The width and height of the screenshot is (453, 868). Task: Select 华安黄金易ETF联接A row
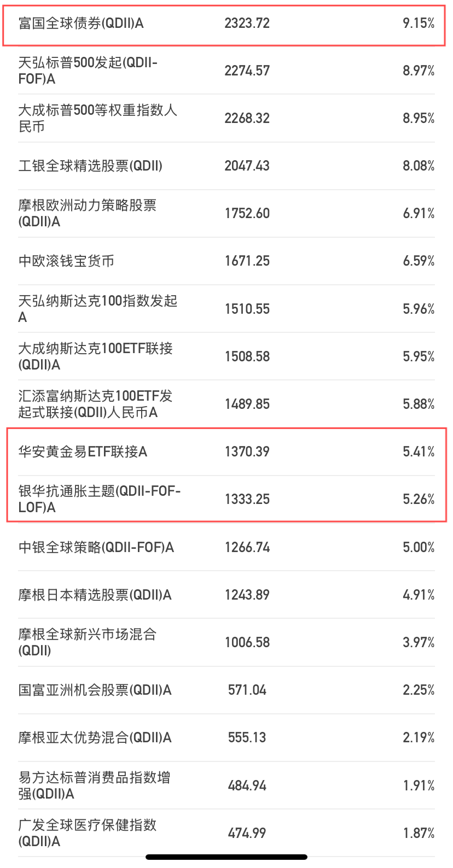[226, 451]
